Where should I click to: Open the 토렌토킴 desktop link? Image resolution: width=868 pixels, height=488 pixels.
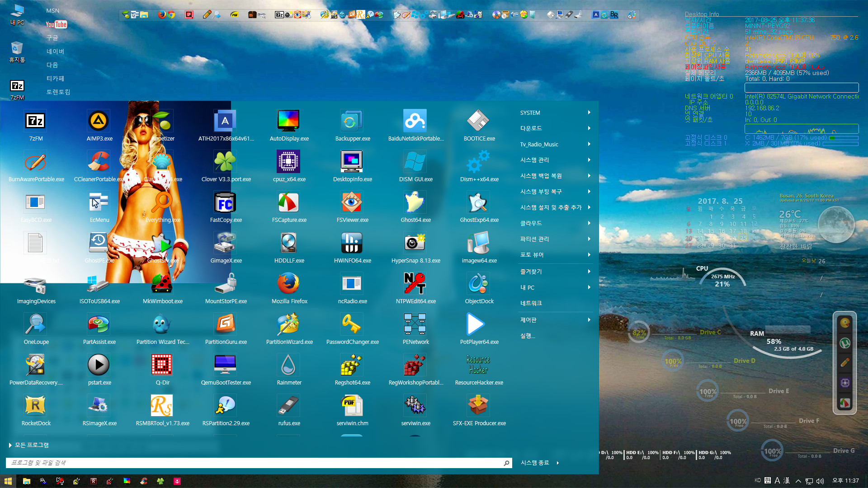point(58,92)
